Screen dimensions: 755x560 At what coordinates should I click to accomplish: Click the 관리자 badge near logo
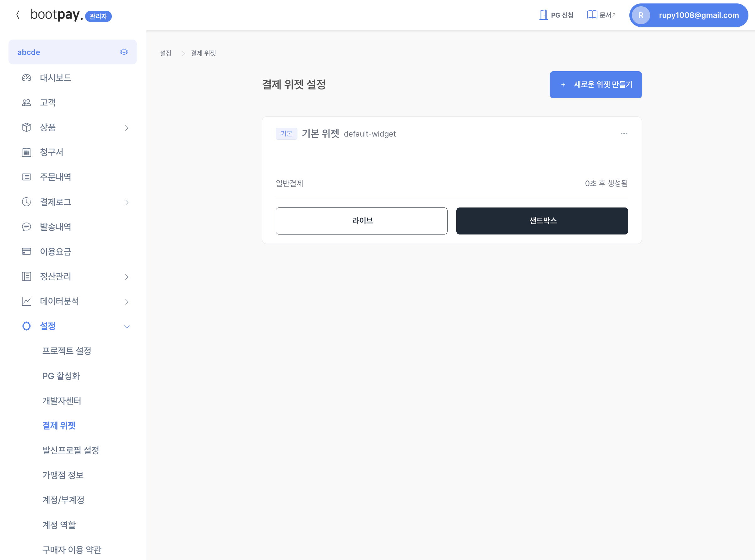98,16
